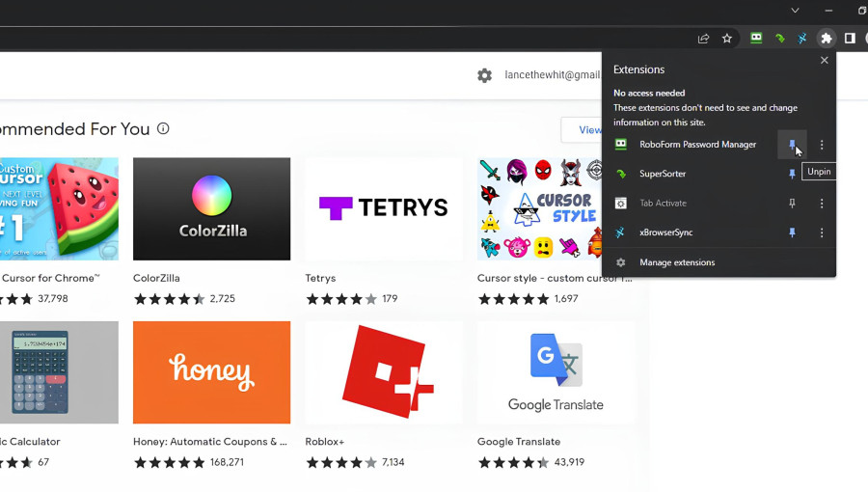The height and width of the screenshot is (492, 868).
Task: Click xBrowserSync in extensions list
Action: [x=665, y=232]
